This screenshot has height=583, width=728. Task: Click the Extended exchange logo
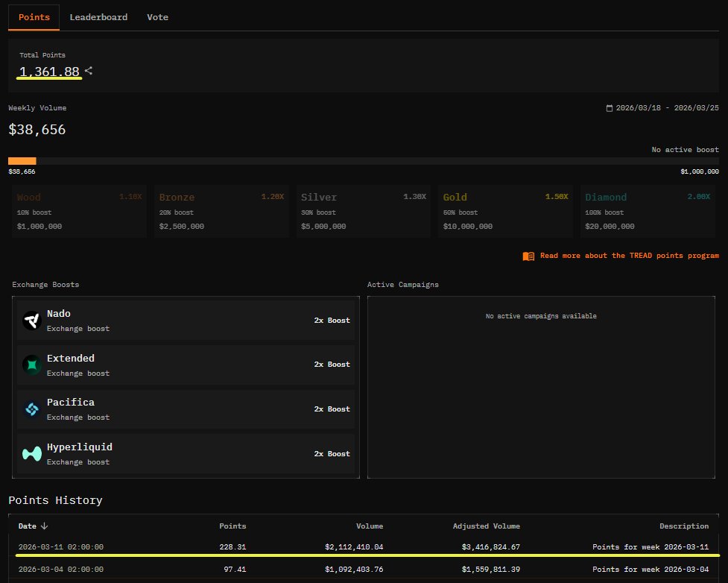(x=32, y=365)
